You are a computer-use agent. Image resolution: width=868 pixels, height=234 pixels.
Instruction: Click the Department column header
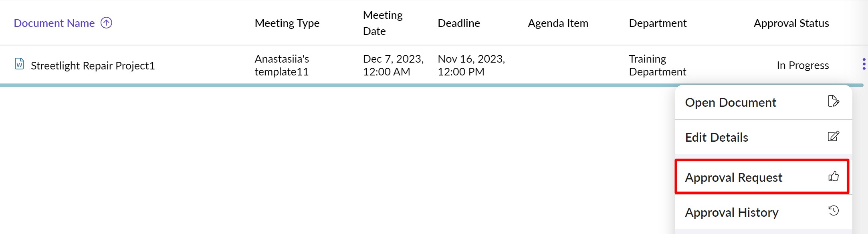[658, 23]
